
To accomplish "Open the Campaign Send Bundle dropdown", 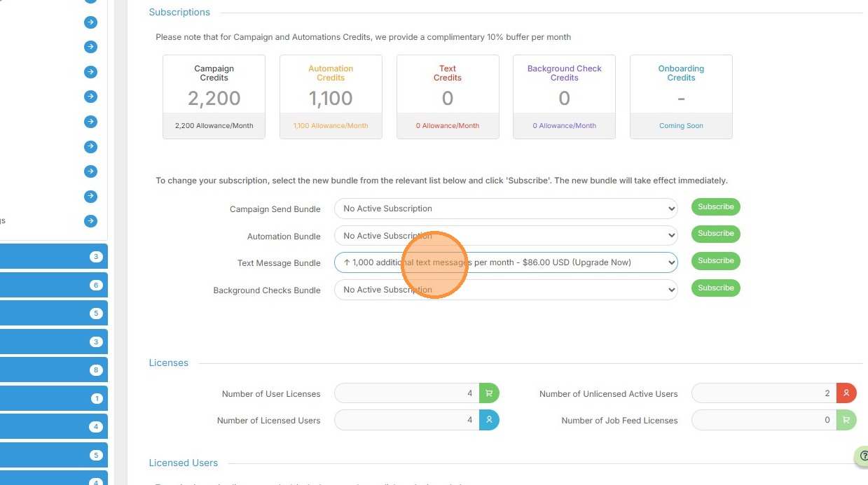I will click(x=505, y=209).
